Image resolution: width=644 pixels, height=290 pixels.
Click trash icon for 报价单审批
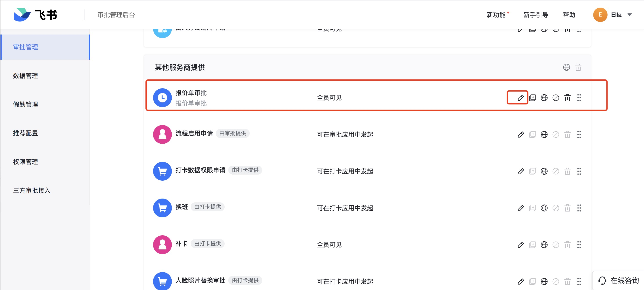[567, 98]
